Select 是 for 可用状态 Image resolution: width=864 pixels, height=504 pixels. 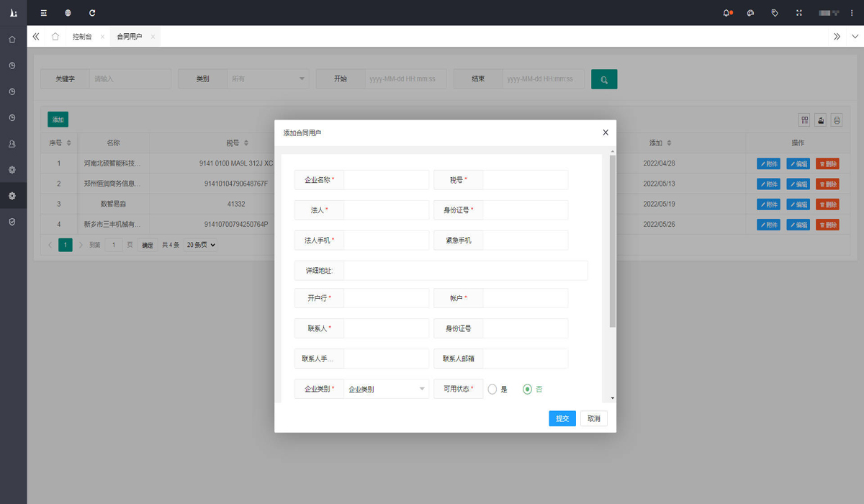(x=492, y=389)
